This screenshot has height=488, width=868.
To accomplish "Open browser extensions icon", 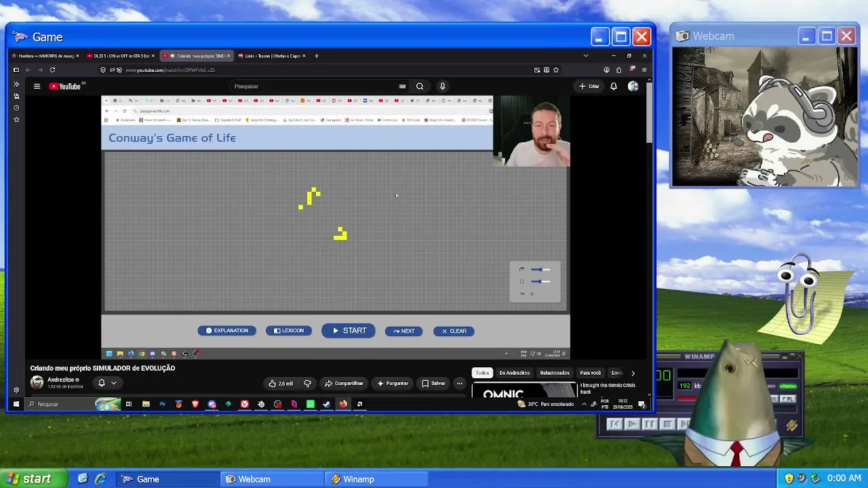I will click(x=618, y=70).
